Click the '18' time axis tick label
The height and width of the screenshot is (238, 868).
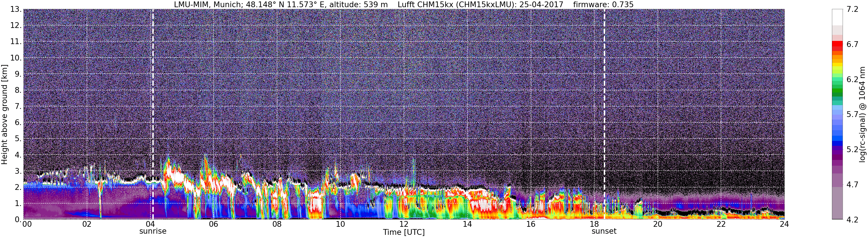click(594, 224)
